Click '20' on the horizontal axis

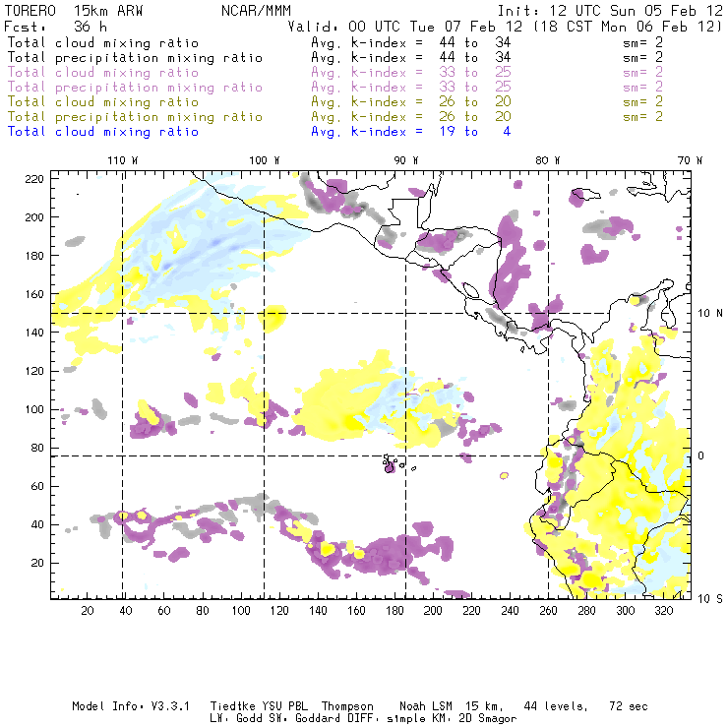(x=88, y=611)
